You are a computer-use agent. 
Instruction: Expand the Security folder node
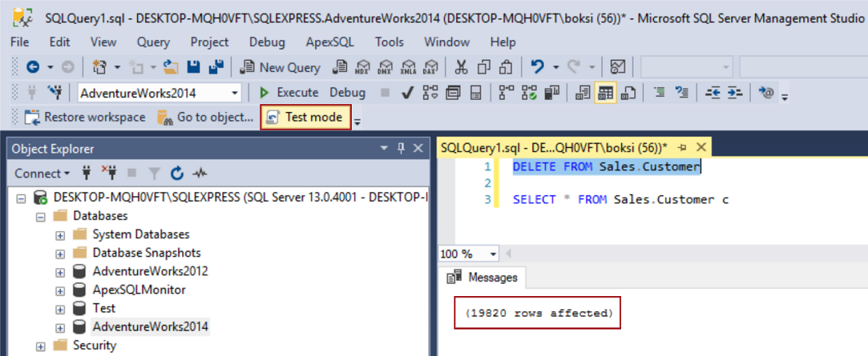40,345
